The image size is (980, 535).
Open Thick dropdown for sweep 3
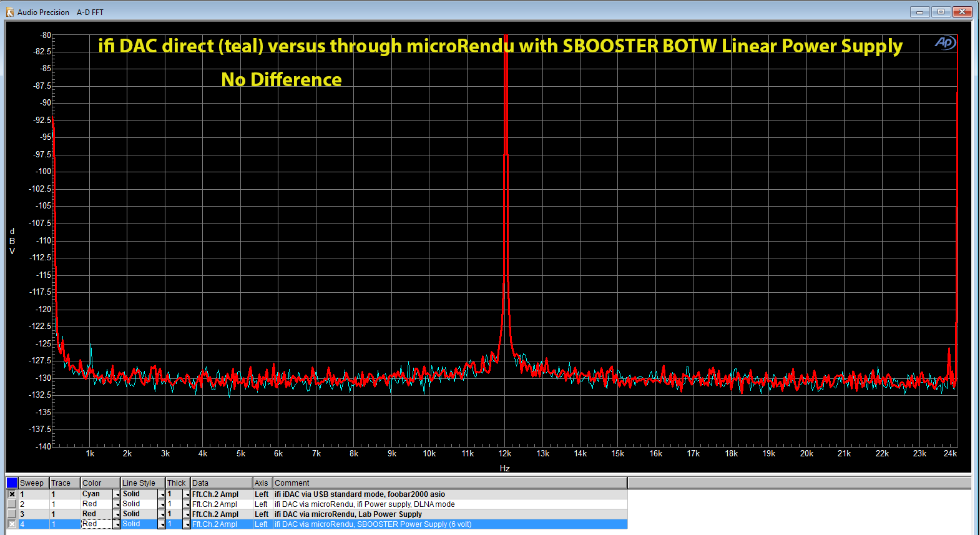tap(187, 514)
